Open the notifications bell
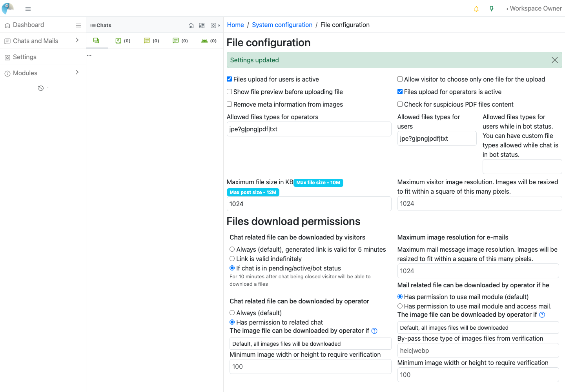The image size is (565, 392). coord(476,9)
